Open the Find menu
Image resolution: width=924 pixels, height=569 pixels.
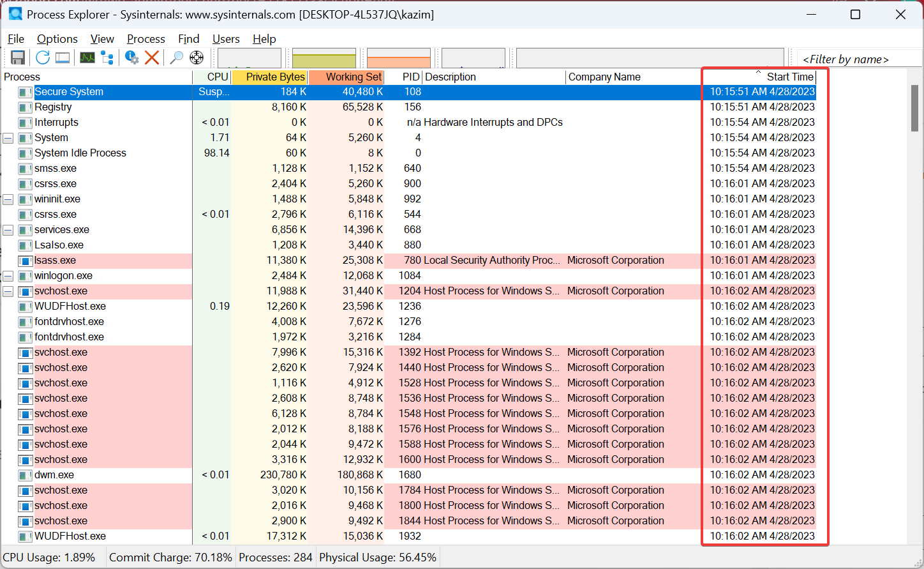point(189,39)
